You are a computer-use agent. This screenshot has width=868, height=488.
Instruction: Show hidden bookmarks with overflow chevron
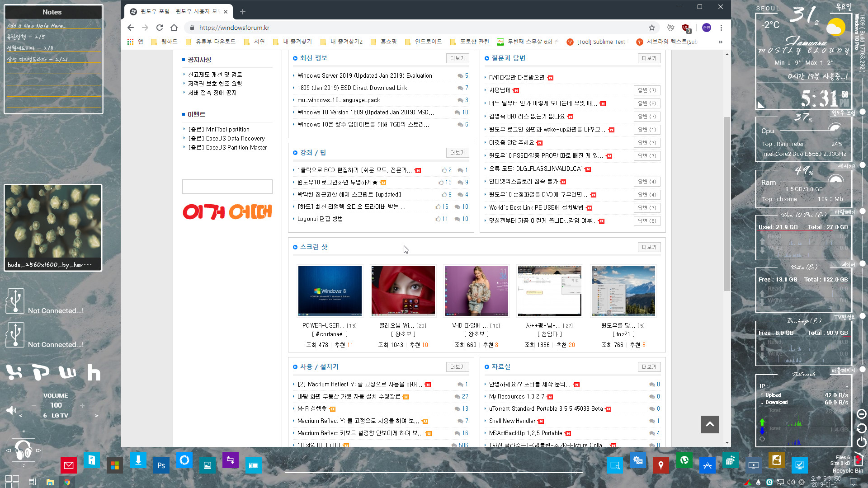click(720, 42)
